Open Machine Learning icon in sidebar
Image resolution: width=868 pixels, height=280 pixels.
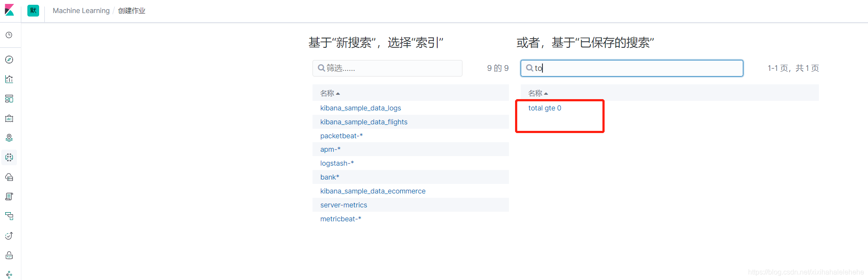pos(9,157)
